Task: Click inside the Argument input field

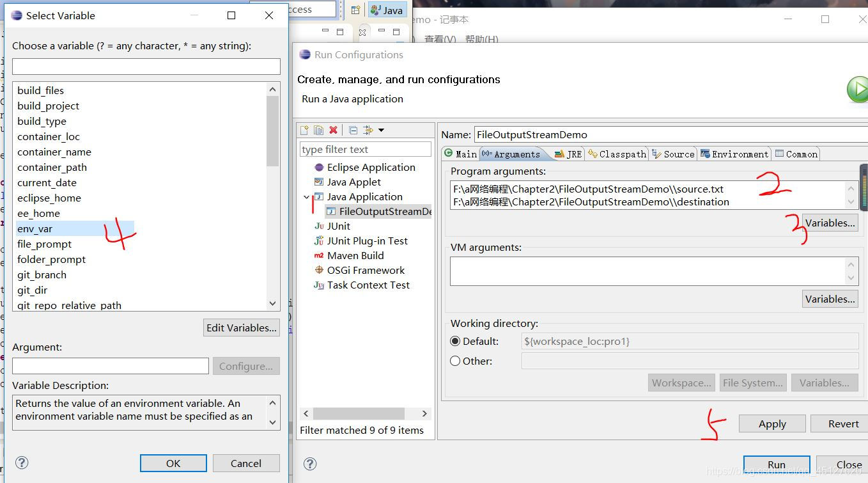Action: pyautogui.click(x=109, y=365)
